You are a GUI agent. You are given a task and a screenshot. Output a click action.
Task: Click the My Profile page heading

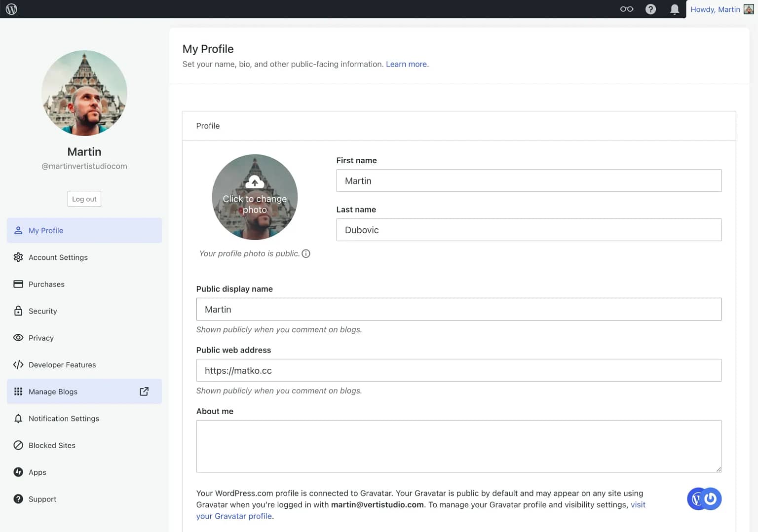(x=208, y=49)
